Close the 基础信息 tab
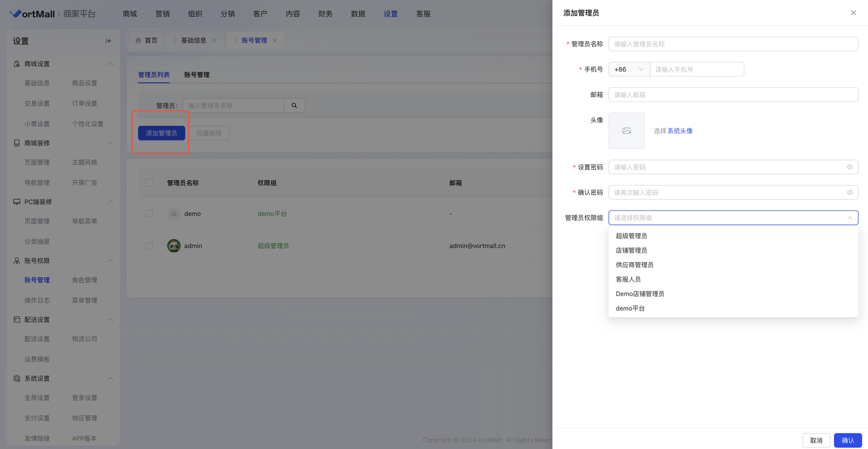This screenshot has width=868, height=449. 214,40
